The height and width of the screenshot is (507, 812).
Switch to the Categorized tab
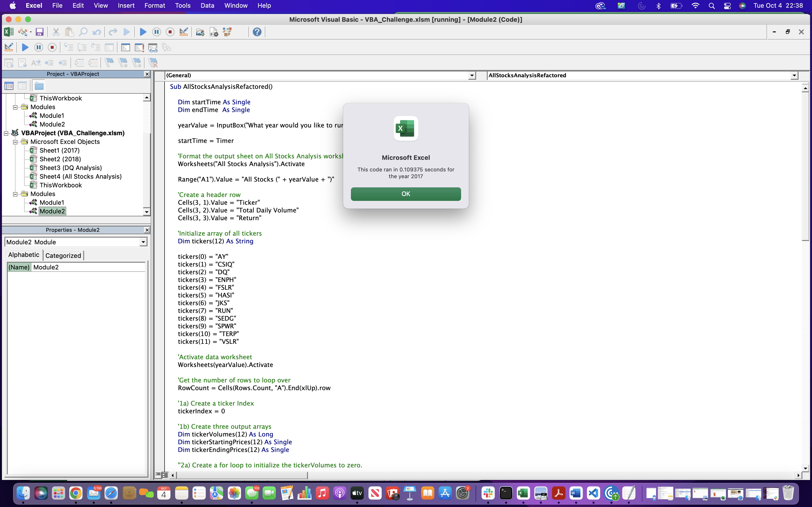click(63, 255)
